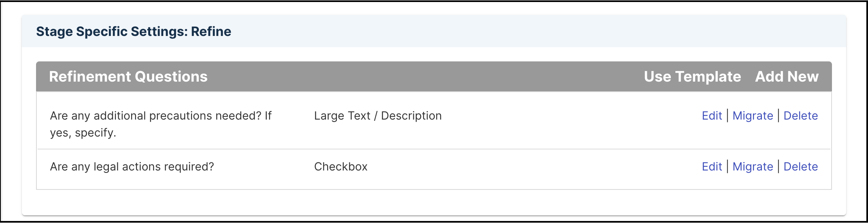
Task: Edit the additional precautions question
Action: [712, 116]
